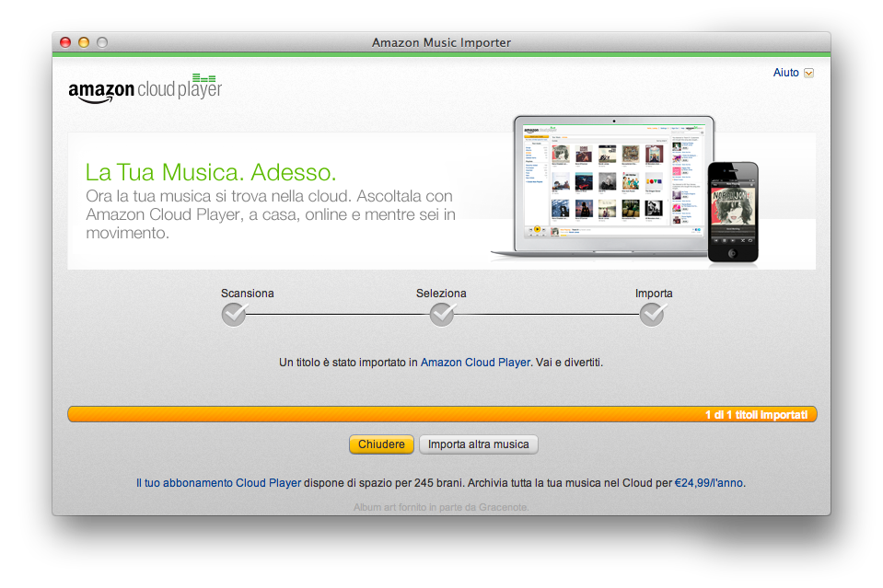Click the Importa altra musica button
This screenshot has height=588, width=883.
(478, 444)
